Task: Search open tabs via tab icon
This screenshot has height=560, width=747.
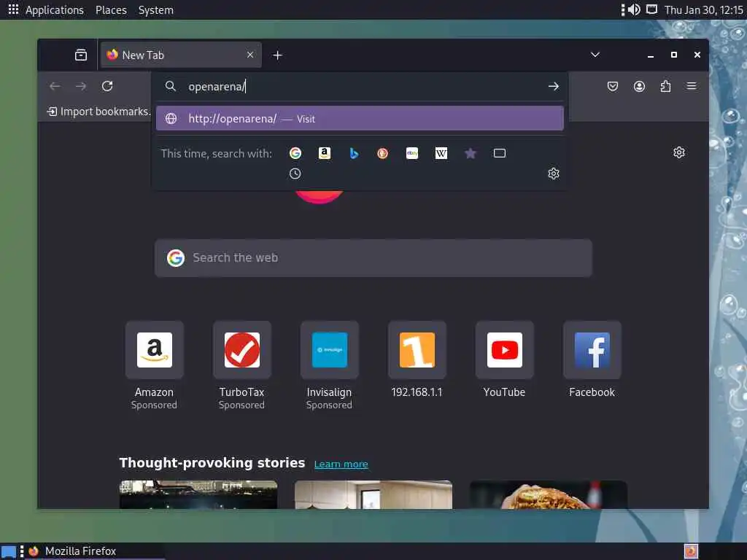Action: tap(499, 153)
